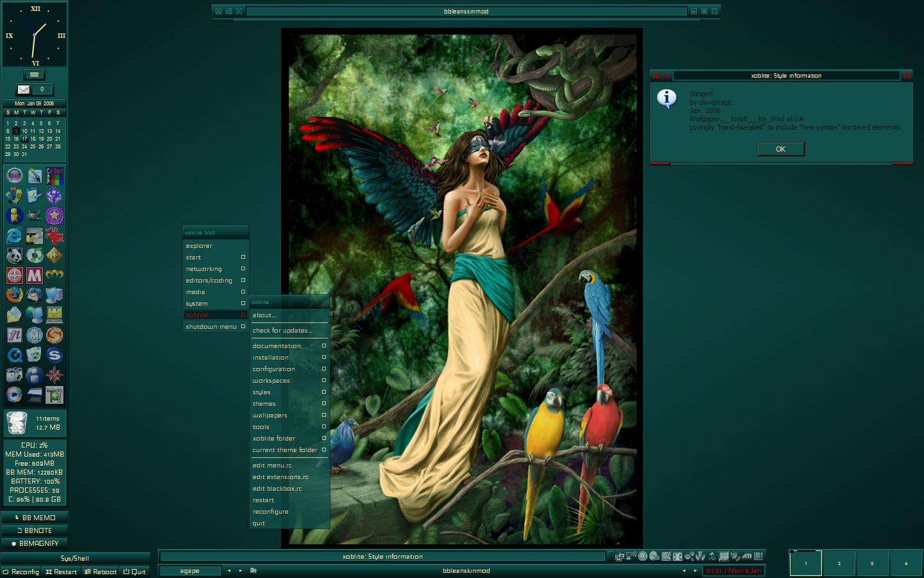Launch the blue S circle icon
924x578 pixels.
pyautogui.click(x=55, y=355)
